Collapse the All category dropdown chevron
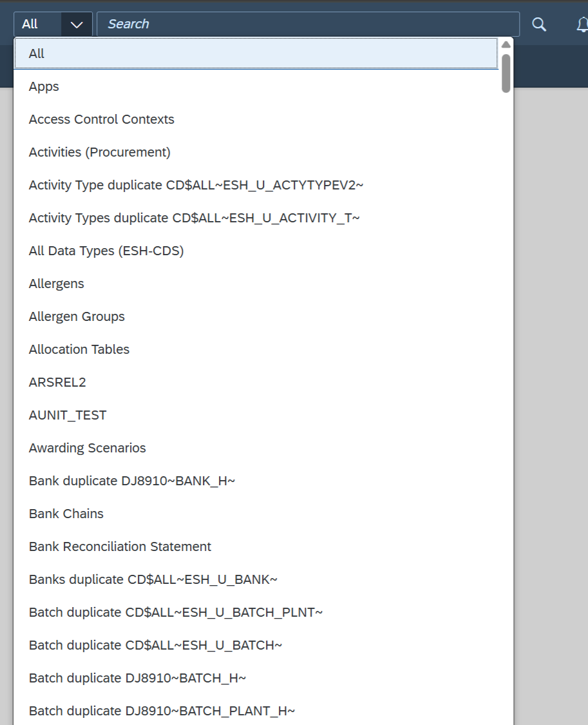 [76, 24]
